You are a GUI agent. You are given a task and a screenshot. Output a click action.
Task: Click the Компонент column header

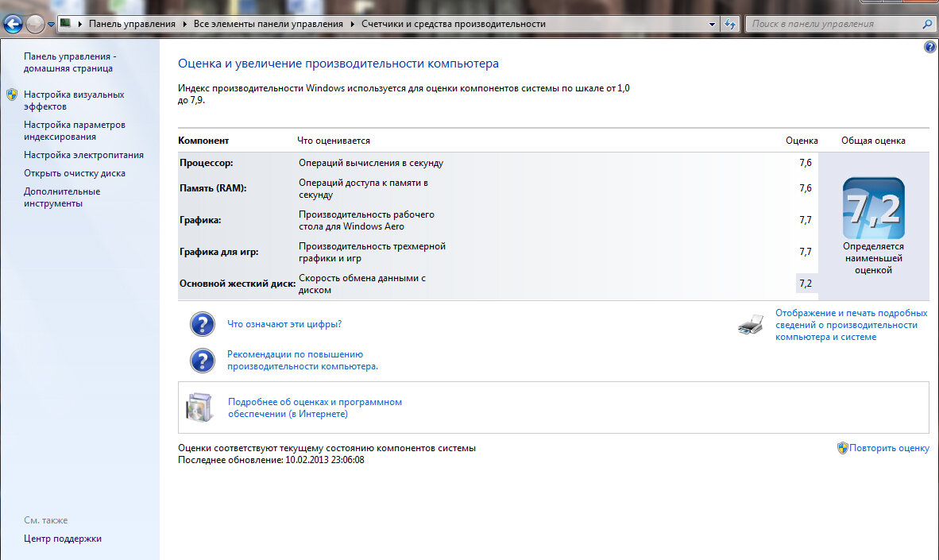[203, 141]
